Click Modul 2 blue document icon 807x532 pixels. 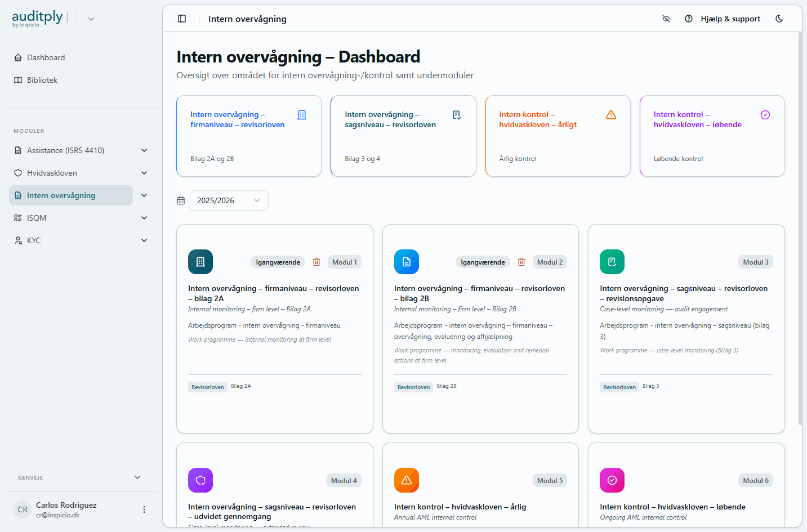click(407, 262)
